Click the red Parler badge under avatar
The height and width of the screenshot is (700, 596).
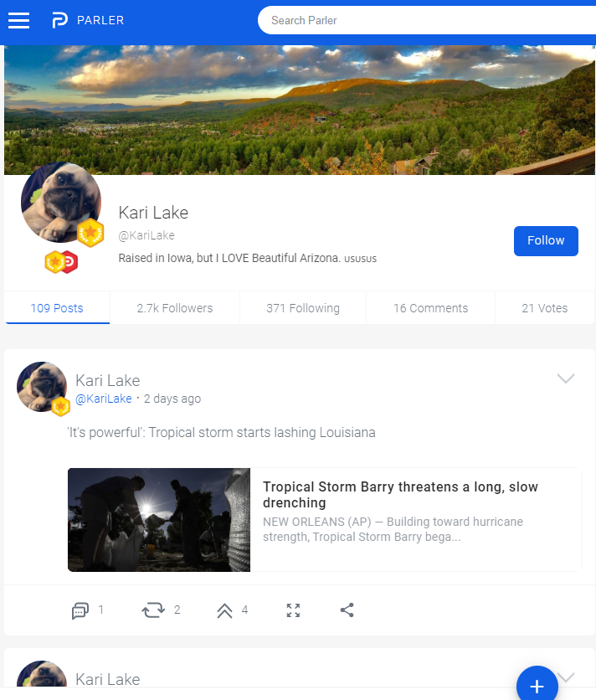click(70, 262)
